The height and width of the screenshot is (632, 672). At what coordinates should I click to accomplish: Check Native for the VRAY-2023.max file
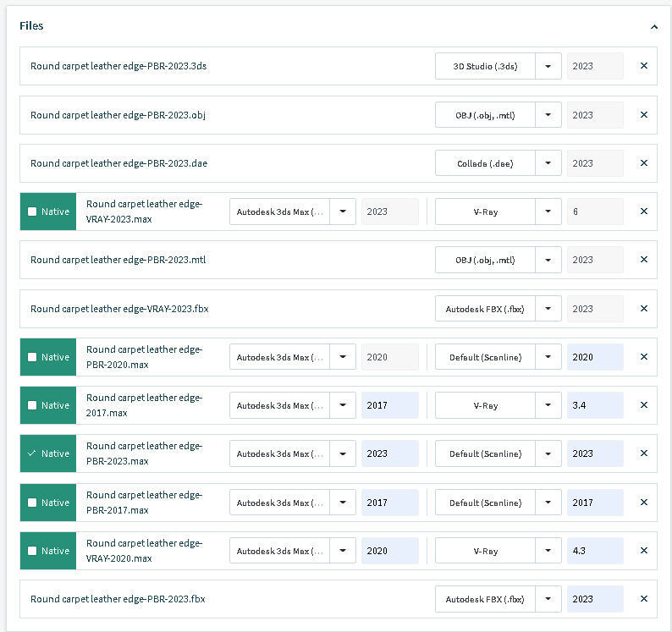coord(32,212)
